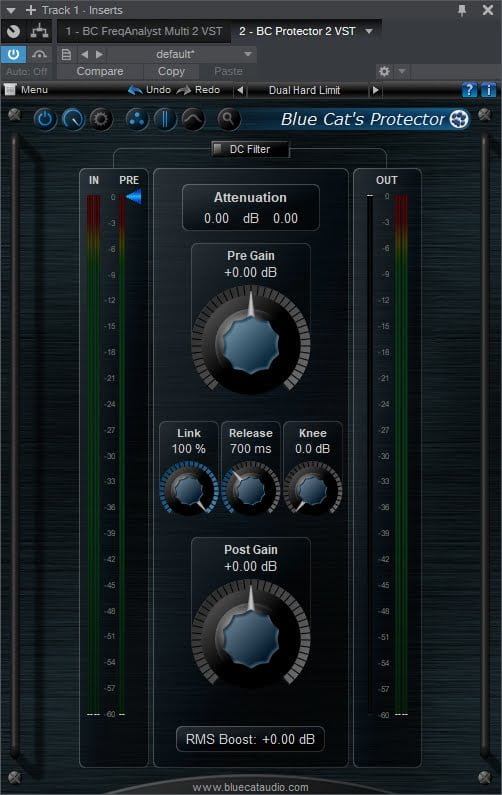Close the Track 1 Inserts window

click(x=488, y=10)
